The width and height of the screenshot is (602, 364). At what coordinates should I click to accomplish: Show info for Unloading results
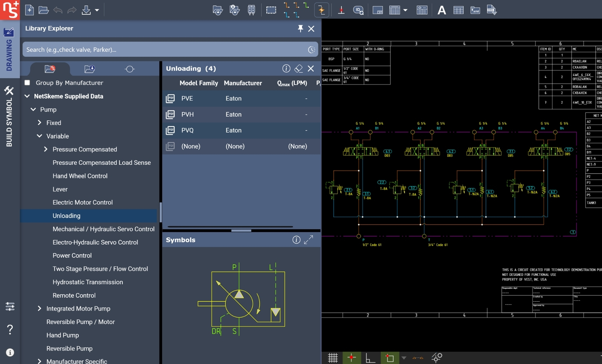coord(286,69)
